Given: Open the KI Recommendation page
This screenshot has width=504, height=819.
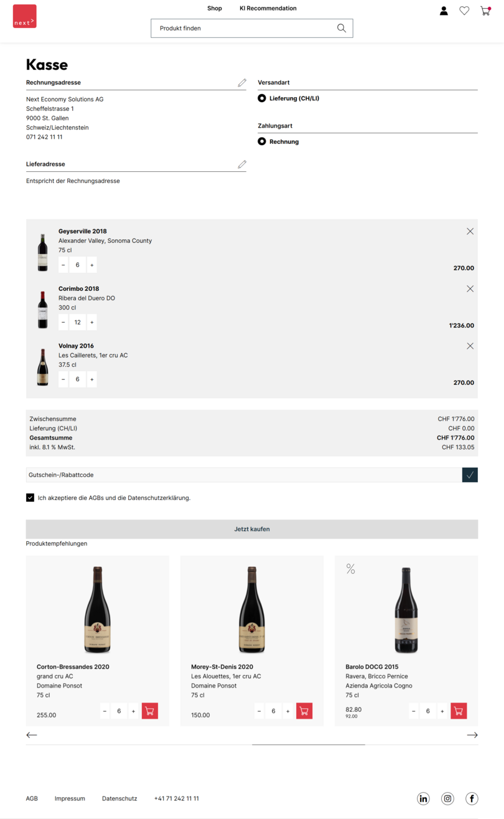Looking at the screenshot, I should (268, 8).
